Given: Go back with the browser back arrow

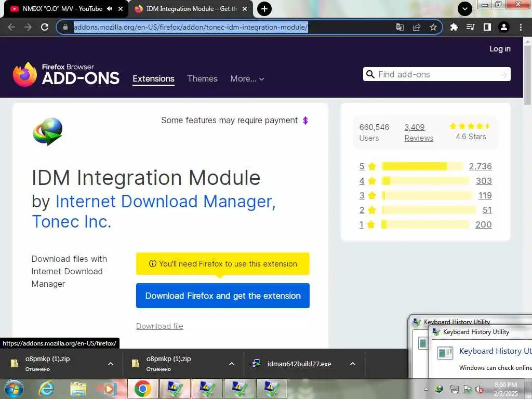Looking at the screenshot, I should click(x=11, y=27).
